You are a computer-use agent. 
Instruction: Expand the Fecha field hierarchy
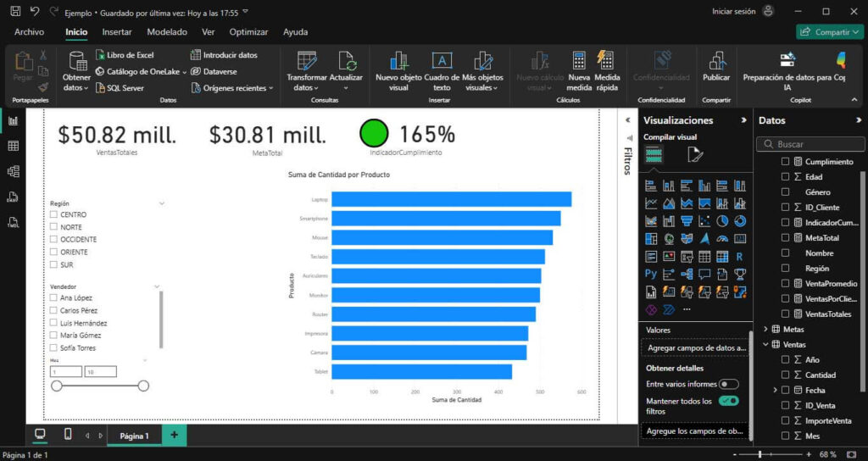click(775, 390)
